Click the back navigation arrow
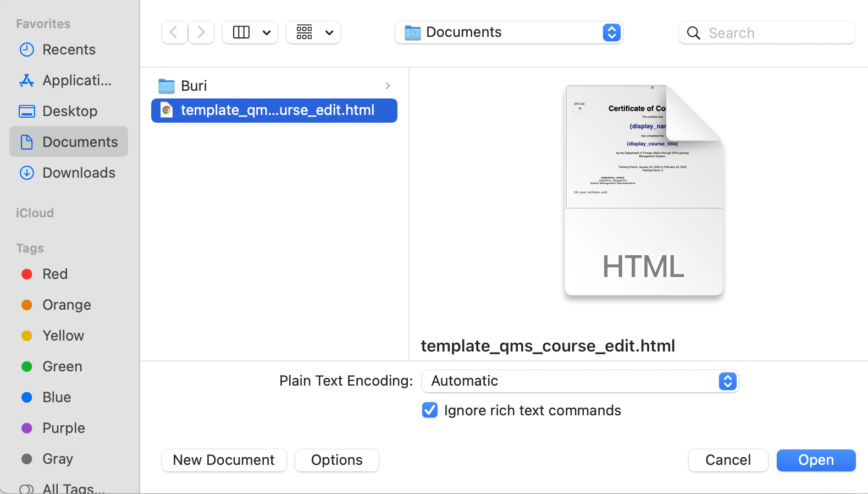Viewport: 868px width, 494px height. pos(174,32)
